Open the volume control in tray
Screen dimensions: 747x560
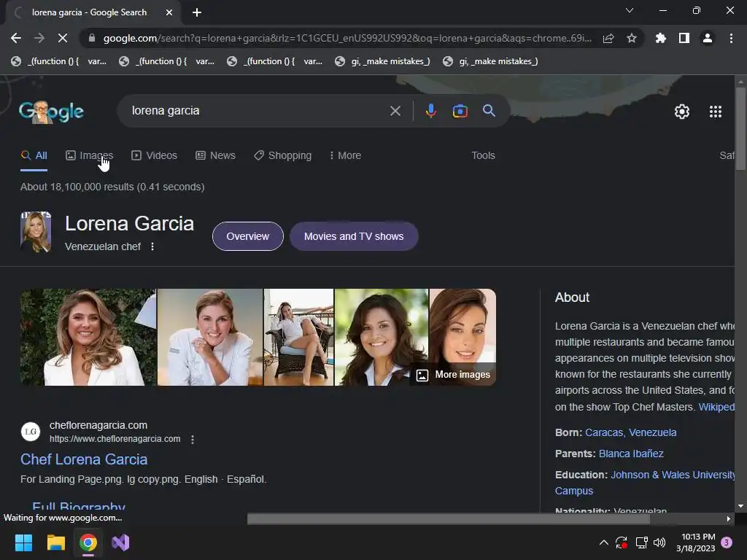pos(659,542)
